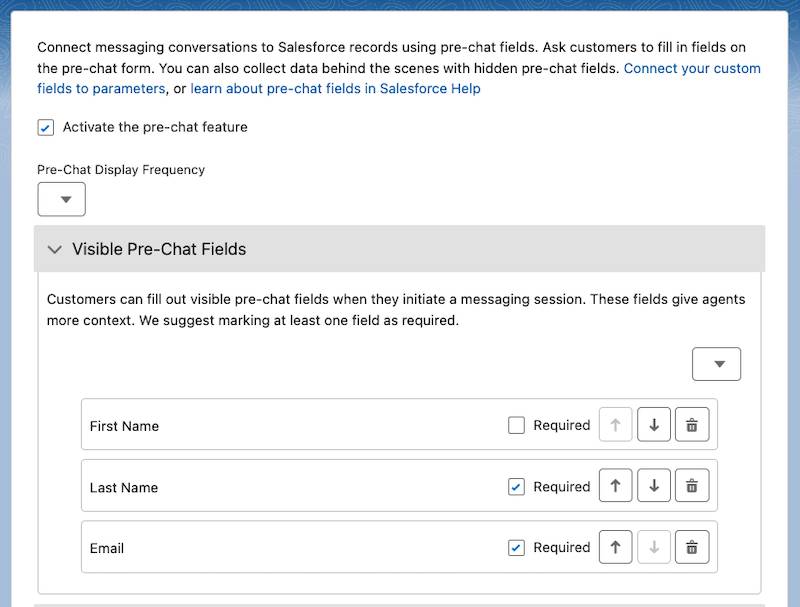Move First Name field down
This screenshot has height=607, width=800.
pos(654,424)
